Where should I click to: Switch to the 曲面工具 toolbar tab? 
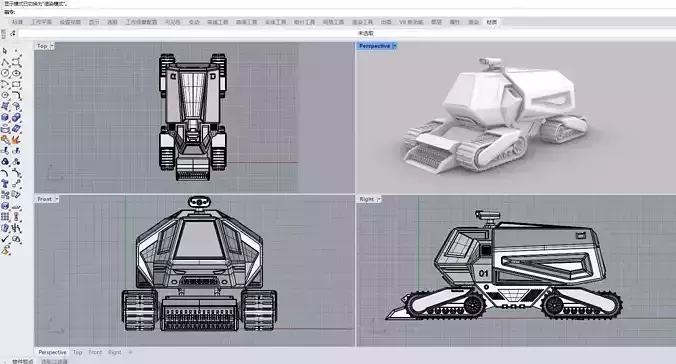(x=247, y=22)
